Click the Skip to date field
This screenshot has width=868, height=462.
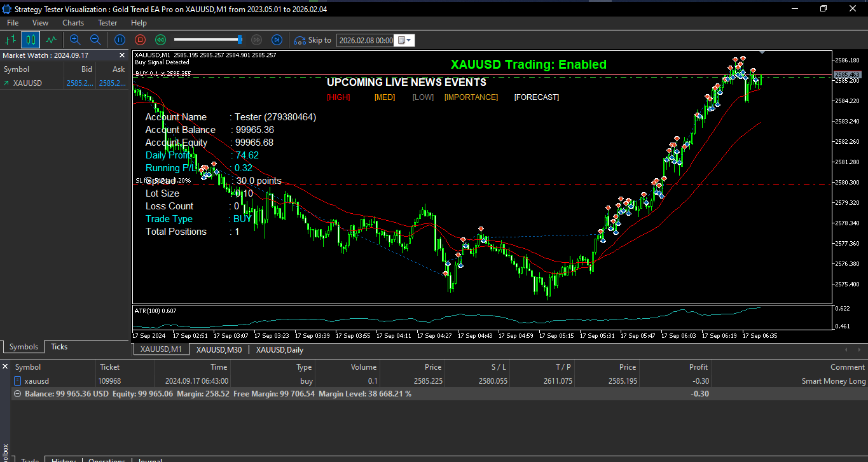[366, 40]
